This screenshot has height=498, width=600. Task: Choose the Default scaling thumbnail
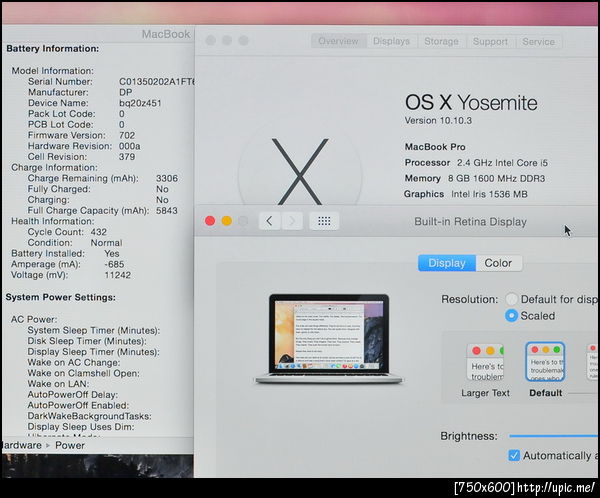(545, 362)
